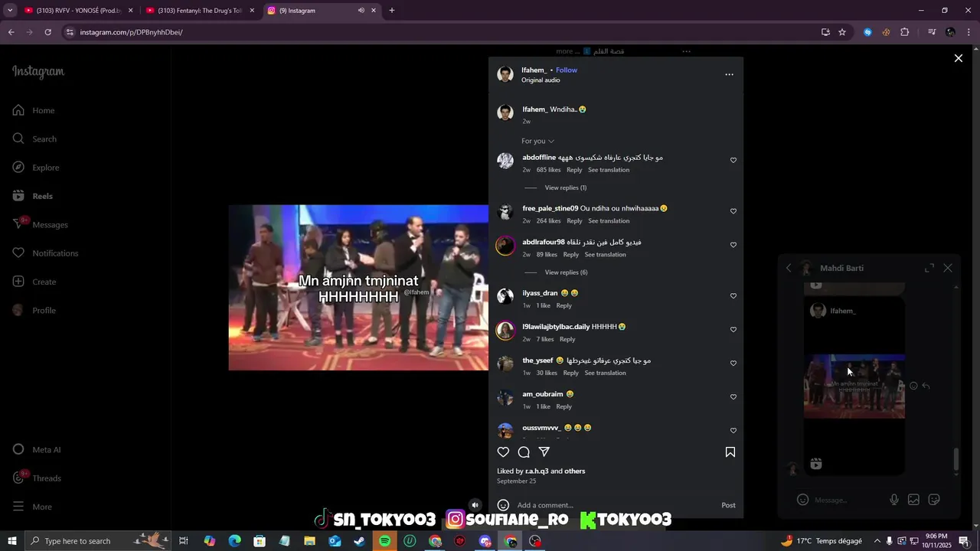Show hidden system tray icons
Screen dimensions: 980x551
click(877, 541)
